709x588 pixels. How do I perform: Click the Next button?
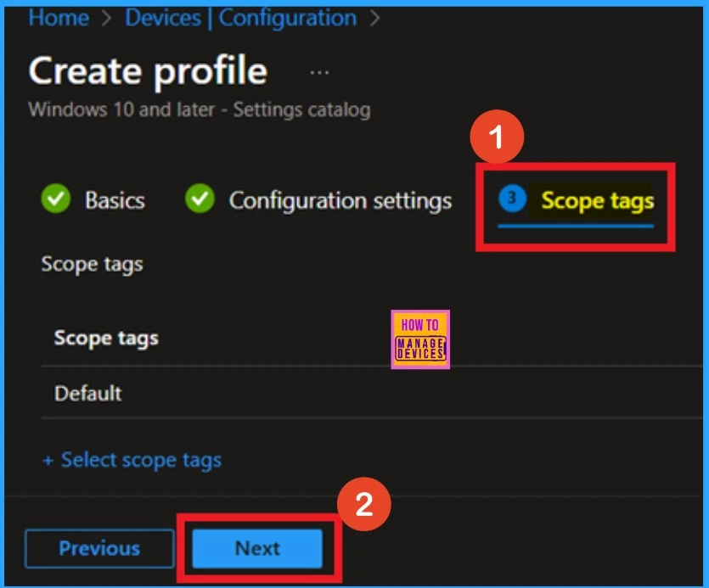(257, 548)
